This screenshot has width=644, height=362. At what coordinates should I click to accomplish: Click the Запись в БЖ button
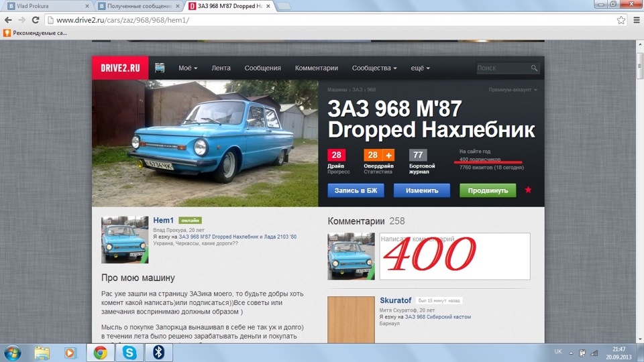(x=356, y=190)
